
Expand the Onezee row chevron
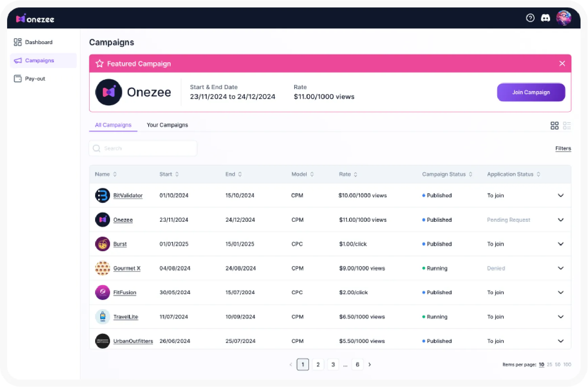click(561, 220)
